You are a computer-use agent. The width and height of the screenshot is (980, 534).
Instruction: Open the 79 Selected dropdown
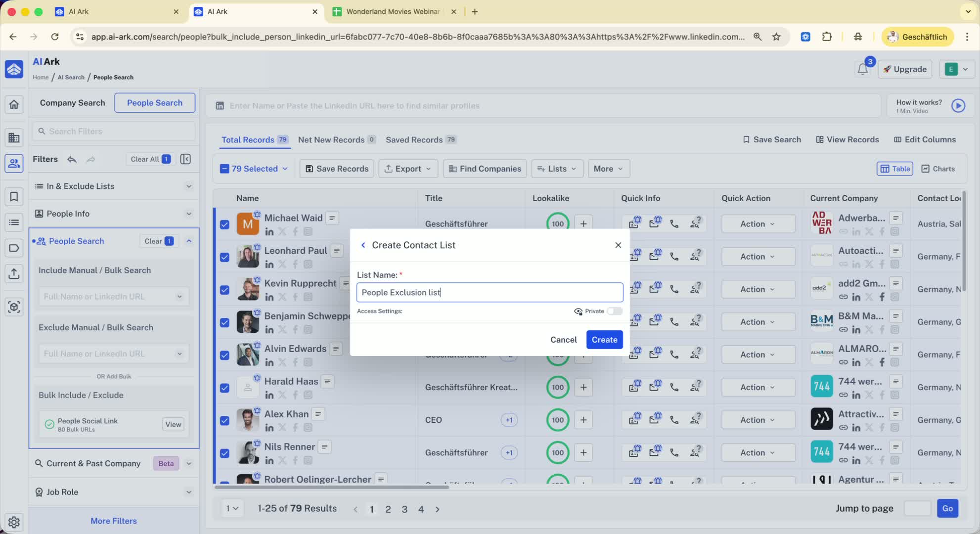(254, 169)
